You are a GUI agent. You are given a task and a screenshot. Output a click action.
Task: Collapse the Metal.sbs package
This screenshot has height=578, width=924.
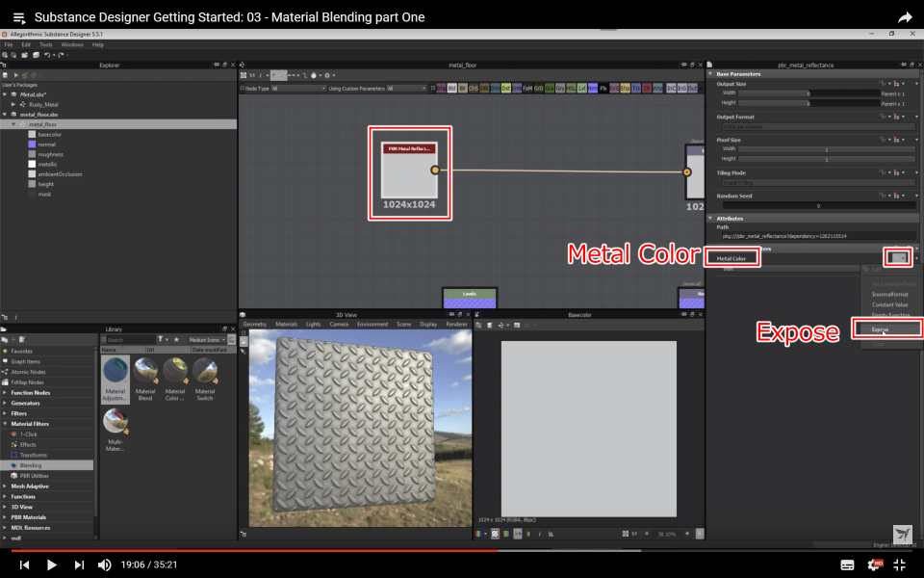6,94
